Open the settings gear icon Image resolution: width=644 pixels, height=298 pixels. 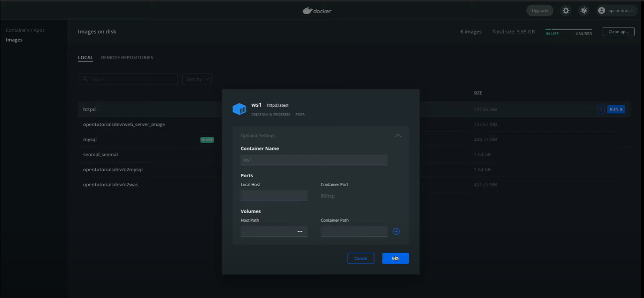point(566,10)
